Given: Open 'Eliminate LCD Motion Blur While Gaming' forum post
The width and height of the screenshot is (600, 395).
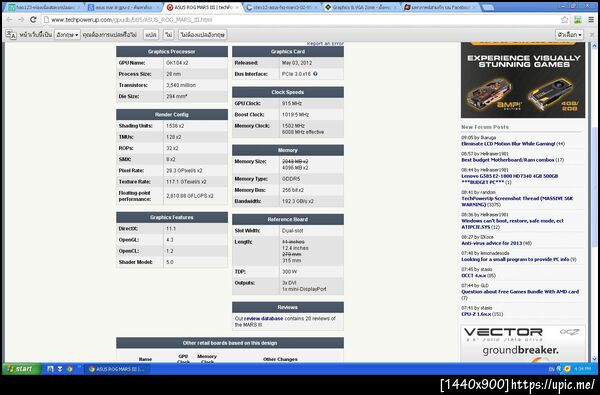Looking at the screenshot, I should (x=508, y=144).
